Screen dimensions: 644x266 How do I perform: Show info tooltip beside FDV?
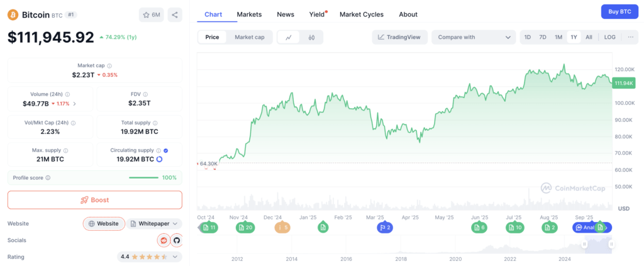click(x=145, y=94)
